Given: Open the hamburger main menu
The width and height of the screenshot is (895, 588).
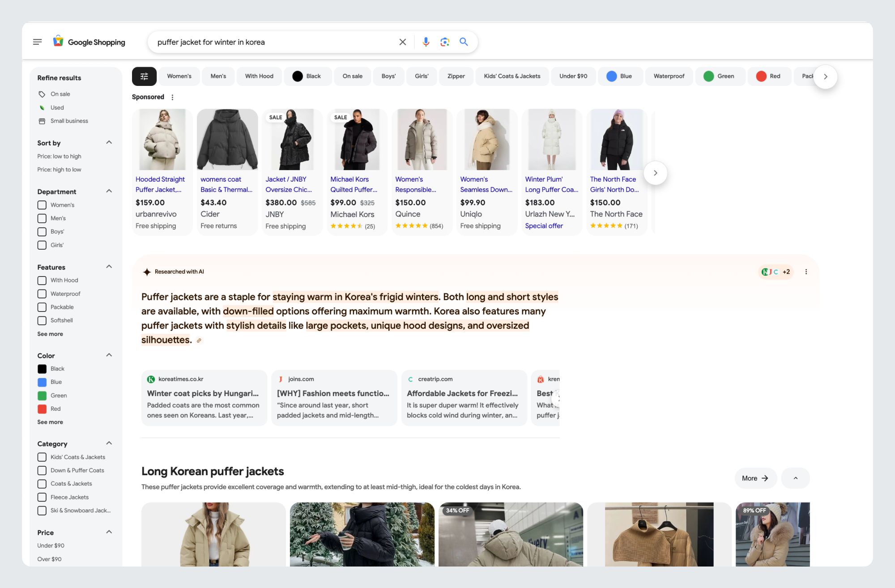Looking at the screenshot, I should 37,42.
